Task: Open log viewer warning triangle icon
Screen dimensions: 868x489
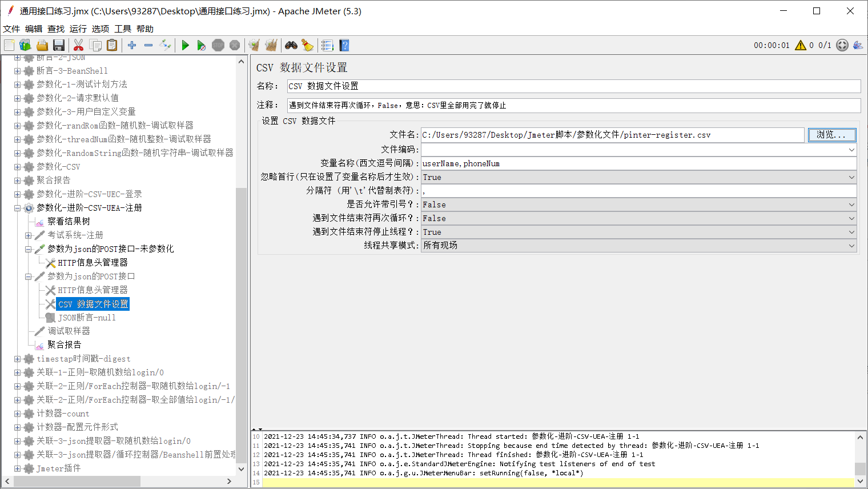Action: [x=801, y=45]
